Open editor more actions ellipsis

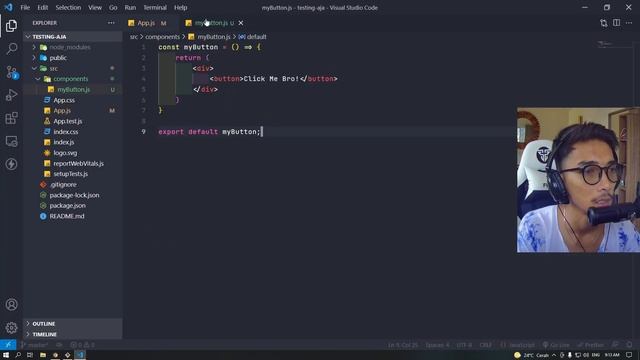pos(629,23)
